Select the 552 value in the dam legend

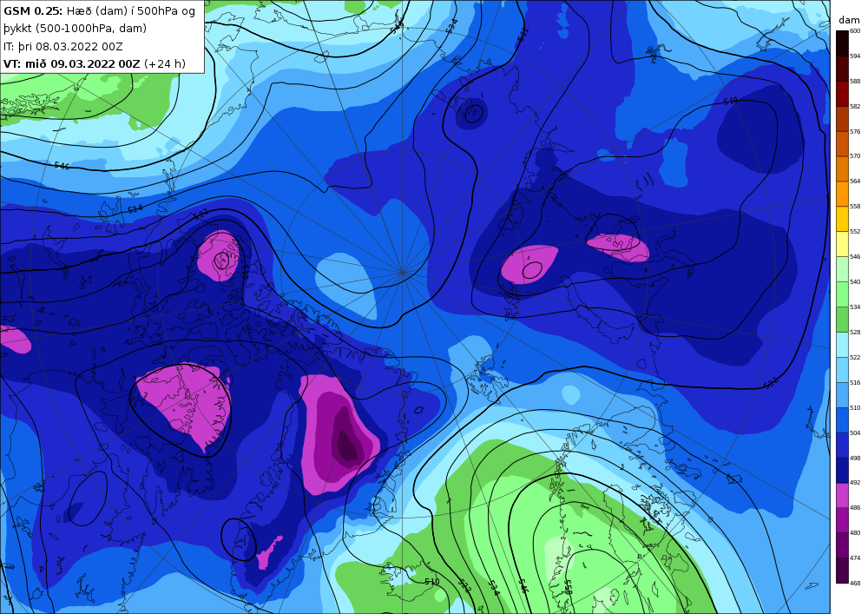click(x=855, y=231)
